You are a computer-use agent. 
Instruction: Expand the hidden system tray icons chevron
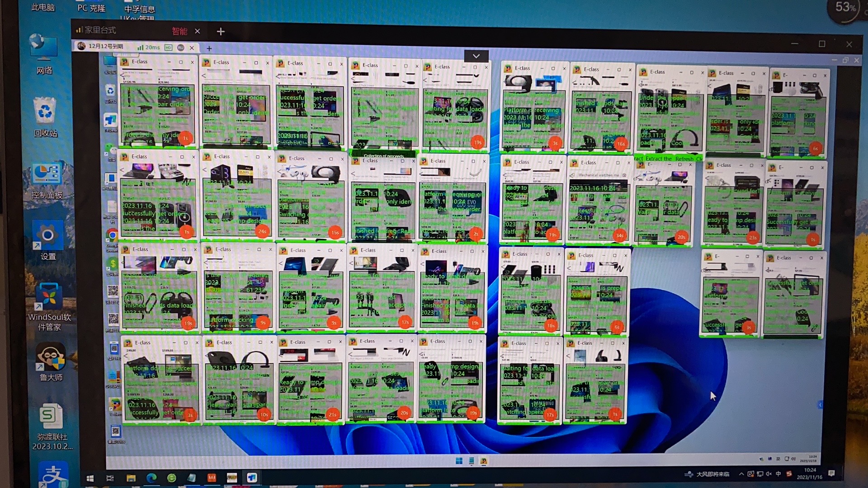coord(741,474)
